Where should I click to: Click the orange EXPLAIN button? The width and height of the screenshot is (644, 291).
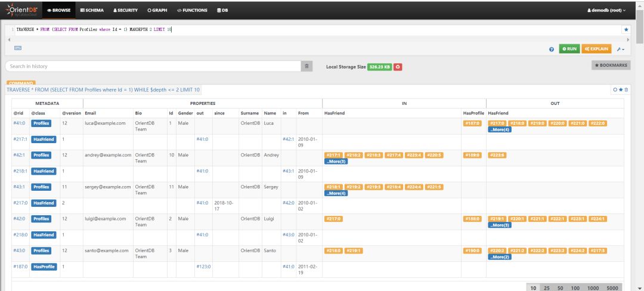(596, 49)
